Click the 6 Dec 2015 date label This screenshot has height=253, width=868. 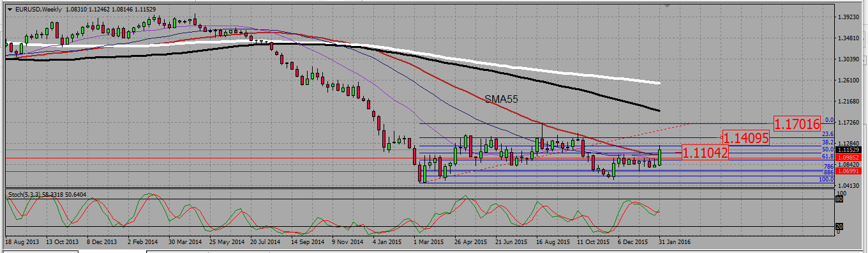pos(634,243)
